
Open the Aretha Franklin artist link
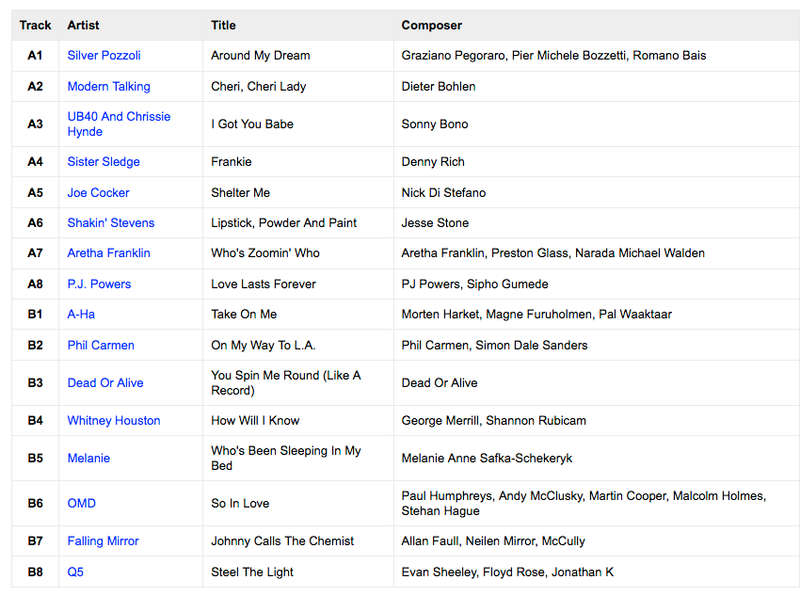[109, 253]
